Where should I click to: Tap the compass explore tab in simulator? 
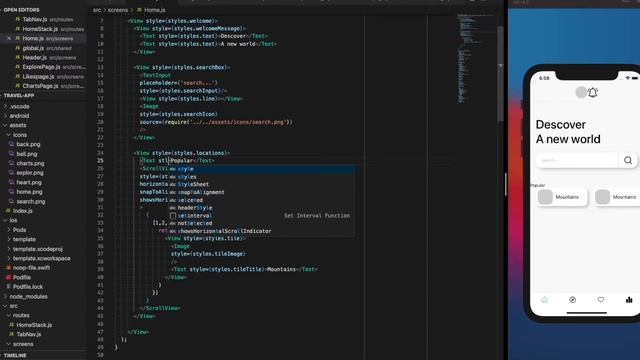(573, 300)
